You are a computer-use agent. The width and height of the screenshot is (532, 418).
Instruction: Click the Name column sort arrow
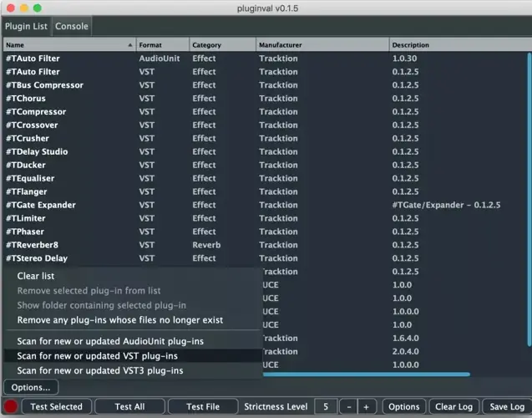coord(129,44)
